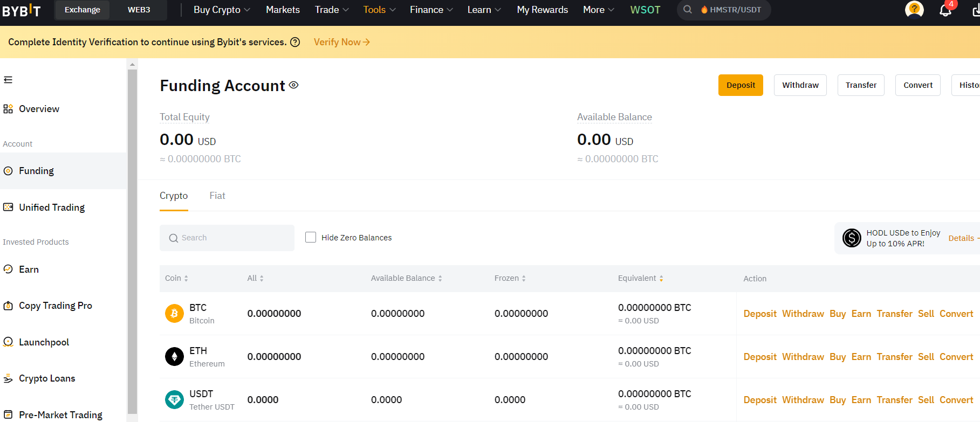The image size is (980, 422).
Task: Open My Rewards page
Action: point(542,10)
